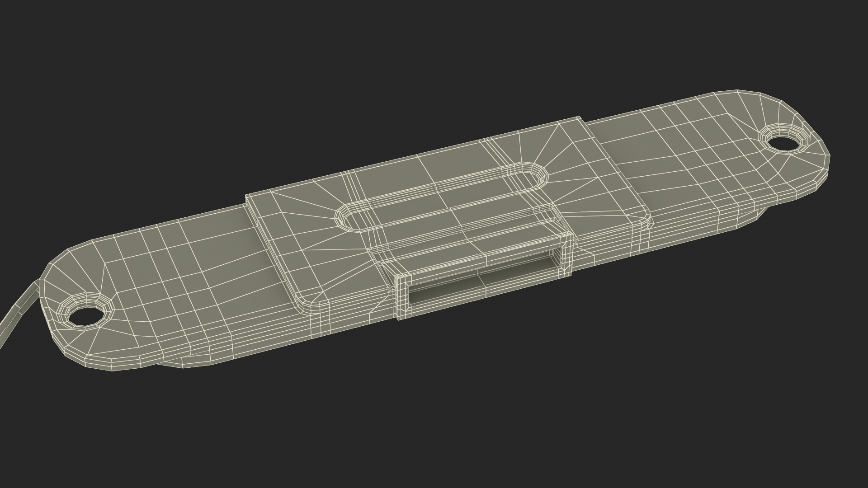Click the dark empty background above the model
The width and height of the screenshot is (868, 488).
point(316,68)
